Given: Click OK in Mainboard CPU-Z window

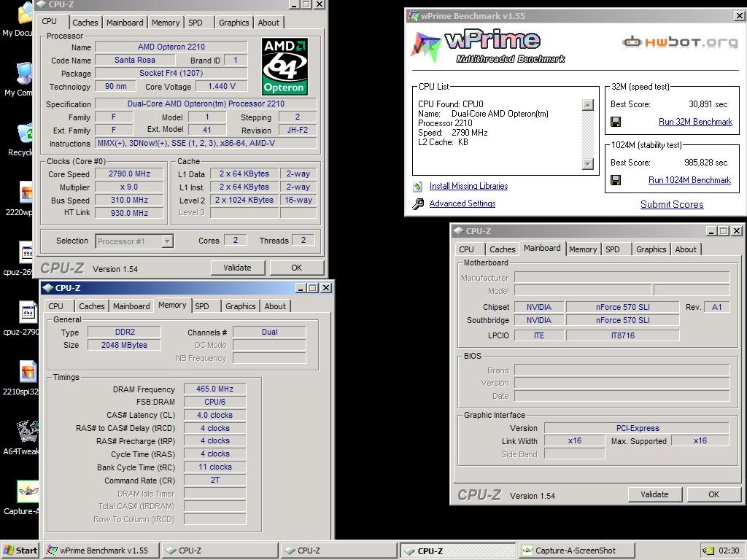Looking at the screenshot, I should [713, 494].
